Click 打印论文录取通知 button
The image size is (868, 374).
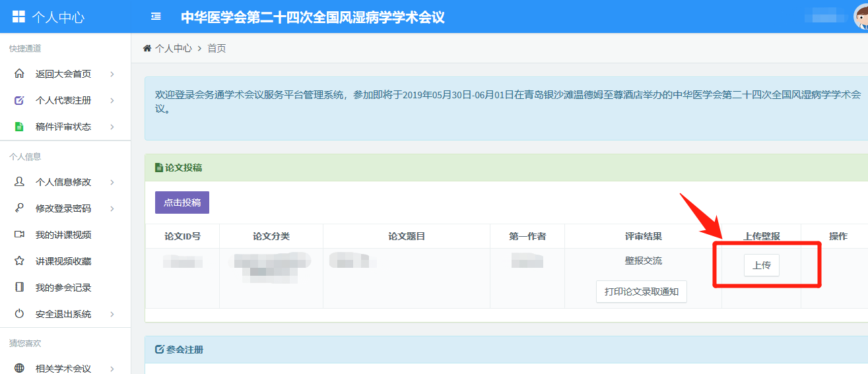coord(641,292)
